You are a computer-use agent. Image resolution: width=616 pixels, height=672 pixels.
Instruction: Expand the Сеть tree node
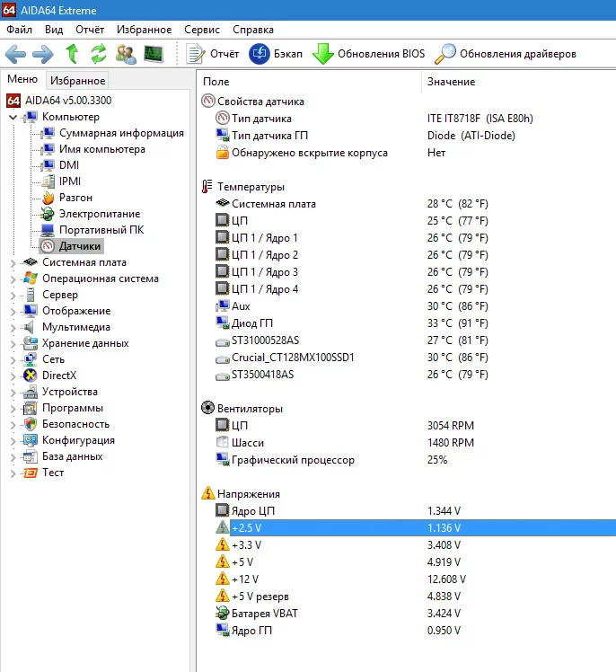coord(13,359)
